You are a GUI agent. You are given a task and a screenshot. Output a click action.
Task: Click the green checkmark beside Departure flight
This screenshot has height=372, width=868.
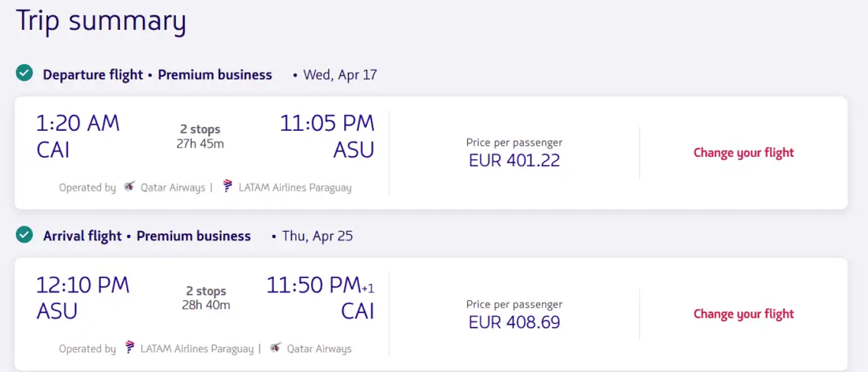click(x=24, y=74)
